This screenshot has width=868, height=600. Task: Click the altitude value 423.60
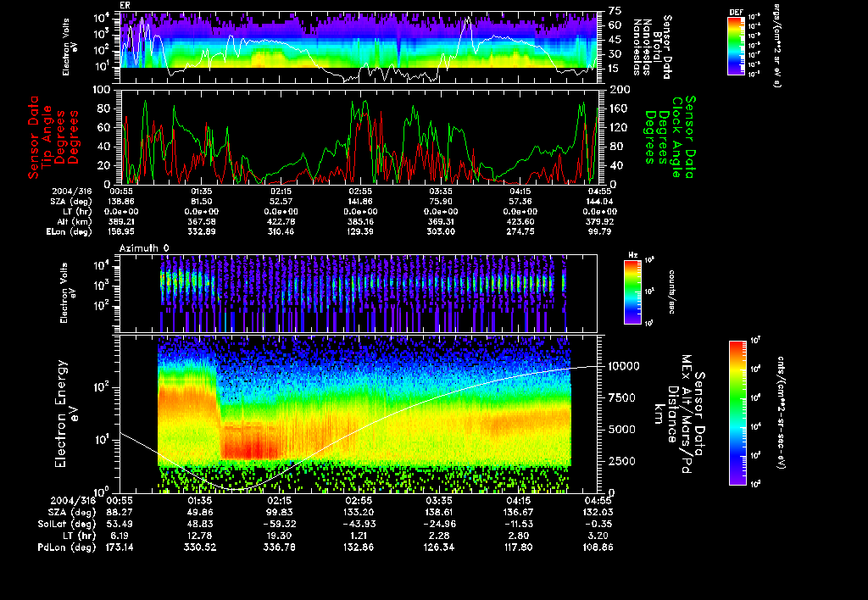tap(520, 221)
